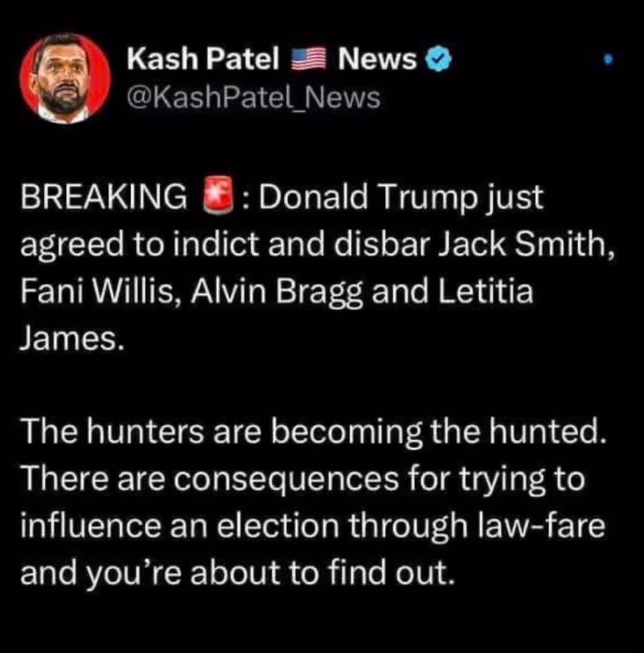
Task: Click the word "News" in the display name
Action: click(x=378, y=60)
